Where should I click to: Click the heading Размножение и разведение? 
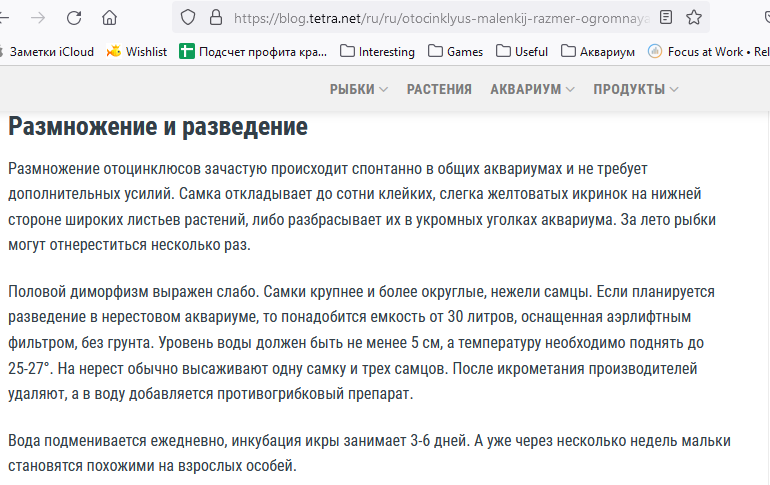(158, 127)
